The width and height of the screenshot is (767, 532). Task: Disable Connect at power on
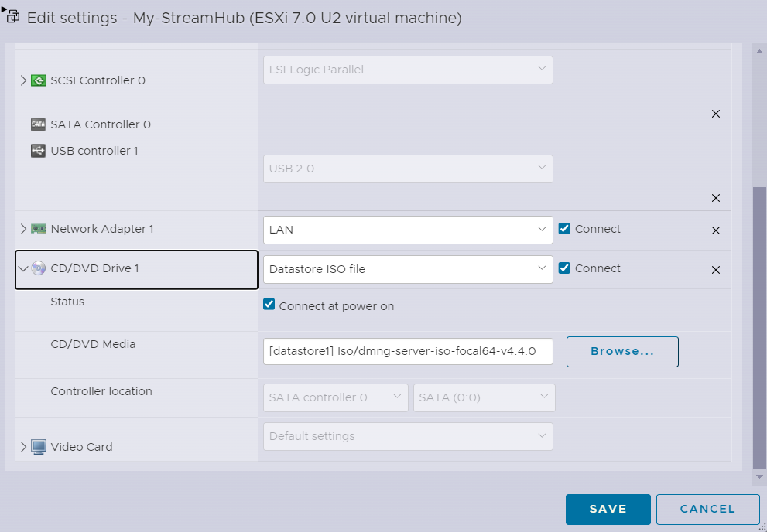pos(269,305)
